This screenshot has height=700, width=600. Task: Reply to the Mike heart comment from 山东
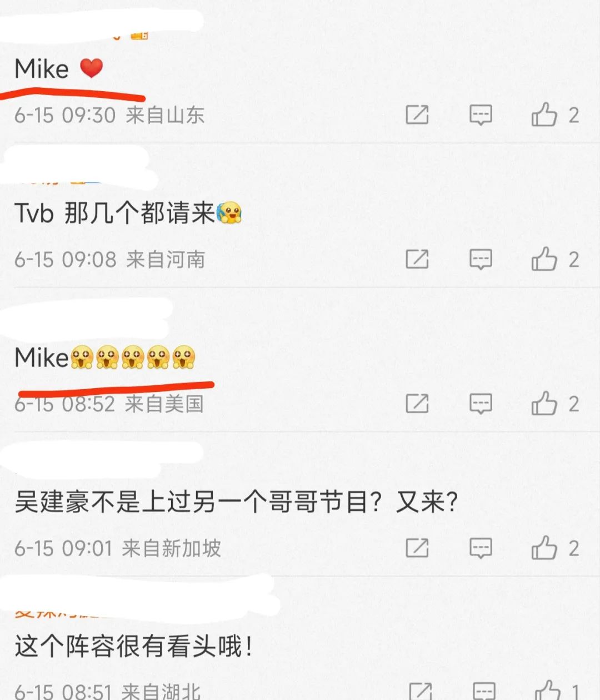point(481,115)
